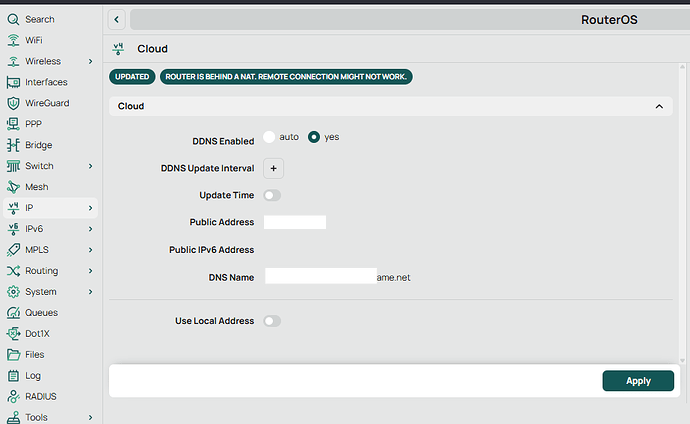Select the Wireless antenna icon
This screenshot has width=690, height=424.
[x=13, y=61]
